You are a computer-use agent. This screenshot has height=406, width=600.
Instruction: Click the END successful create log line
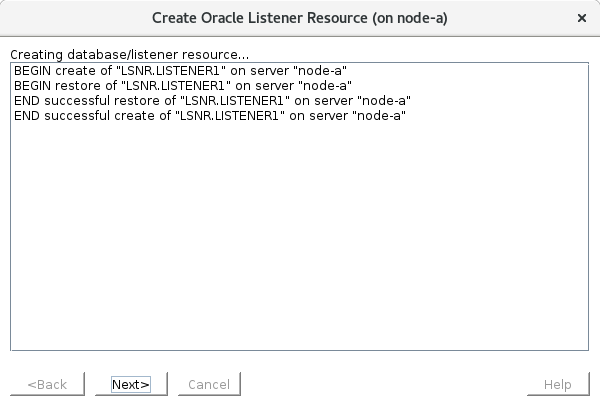pos(209,116)
